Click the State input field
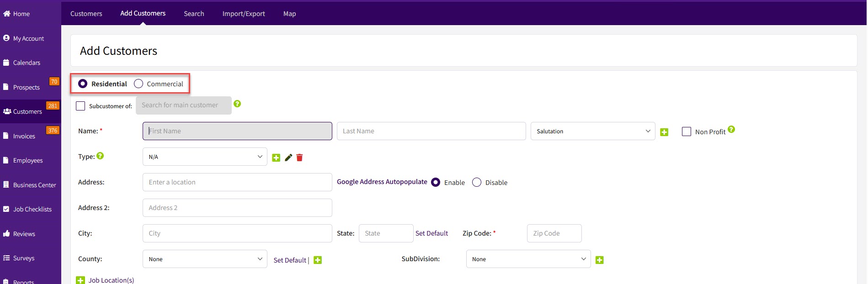The image size is (868, 284). [386, 233]
